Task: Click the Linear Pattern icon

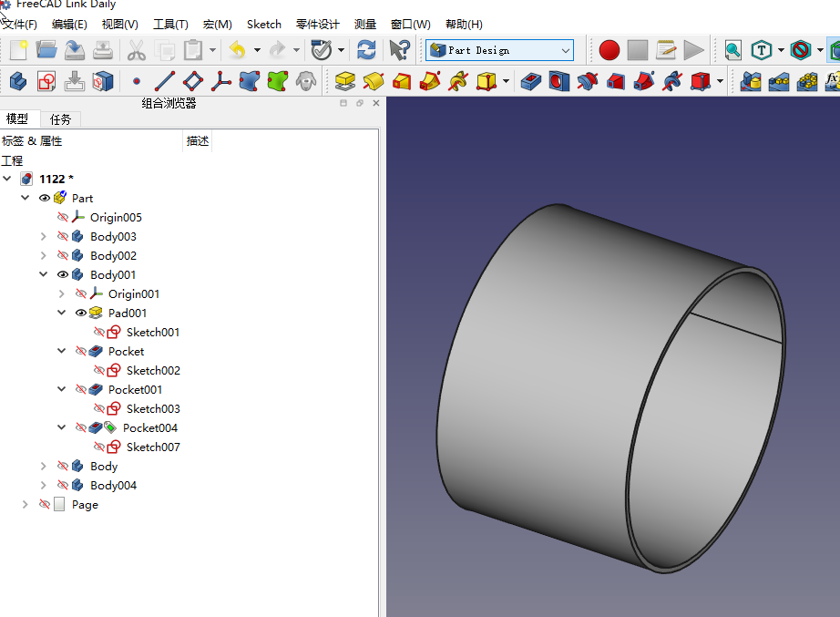Action: [x=779, y=81]
